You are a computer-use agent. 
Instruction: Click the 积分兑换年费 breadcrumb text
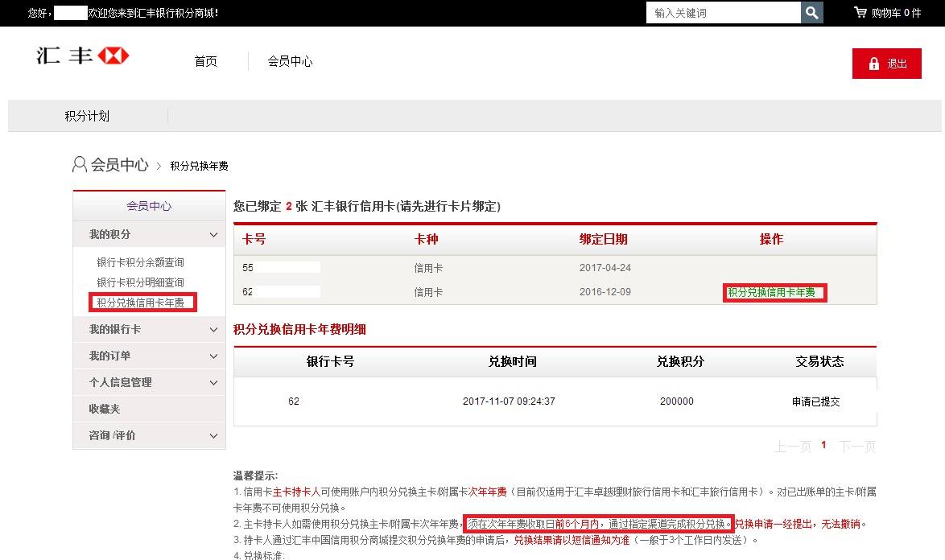click(x=199, y=166)
